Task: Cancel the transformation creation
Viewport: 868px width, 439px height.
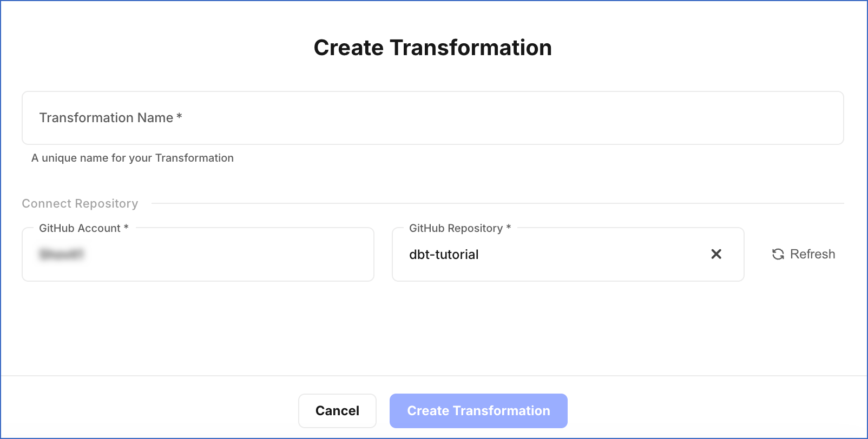Action: coord(337,411)
